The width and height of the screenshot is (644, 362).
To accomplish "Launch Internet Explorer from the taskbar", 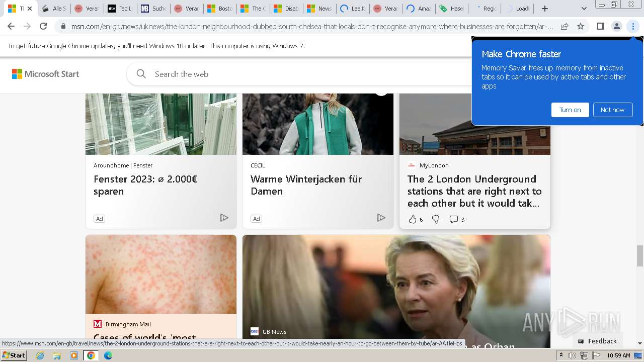I will point(40,355).
